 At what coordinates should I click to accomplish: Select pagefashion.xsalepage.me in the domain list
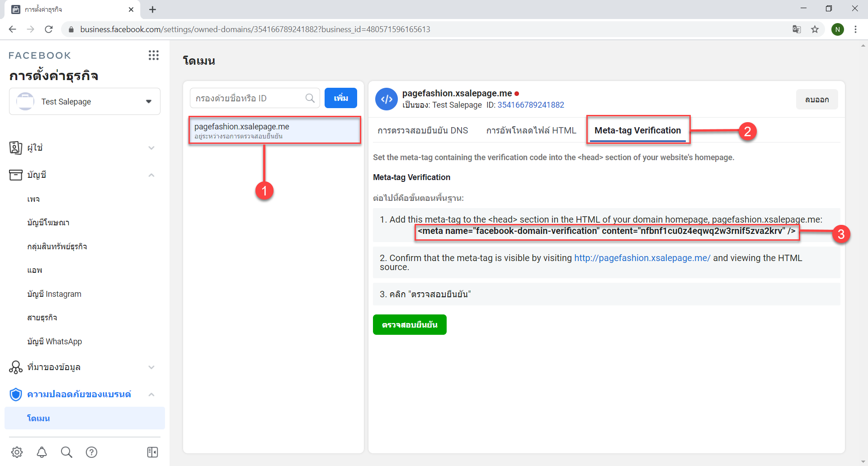[x=275, y=130]
